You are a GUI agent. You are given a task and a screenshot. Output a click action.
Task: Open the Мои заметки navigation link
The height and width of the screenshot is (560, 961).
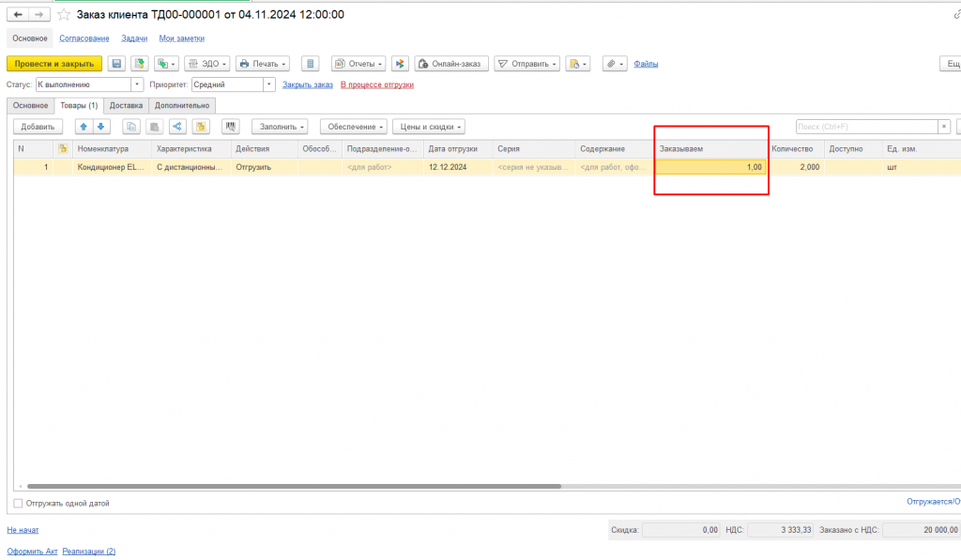point(181,38)
